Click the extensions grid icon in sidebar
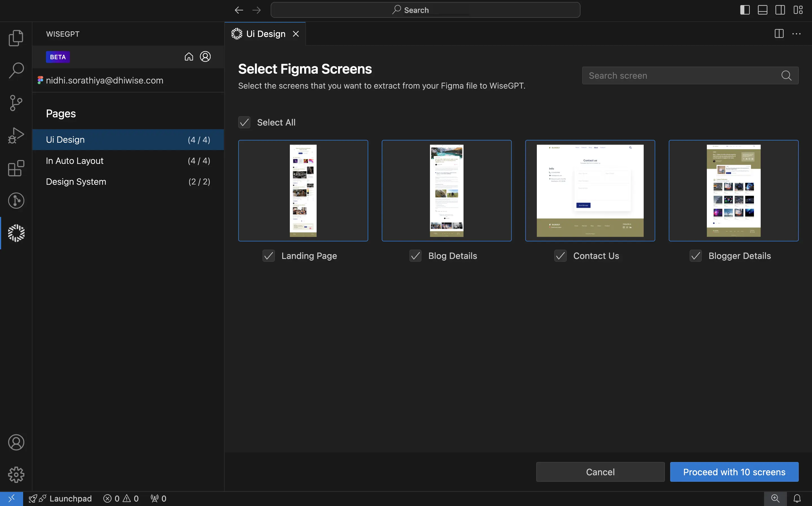The image size is (812, 506). coord(16,169)
